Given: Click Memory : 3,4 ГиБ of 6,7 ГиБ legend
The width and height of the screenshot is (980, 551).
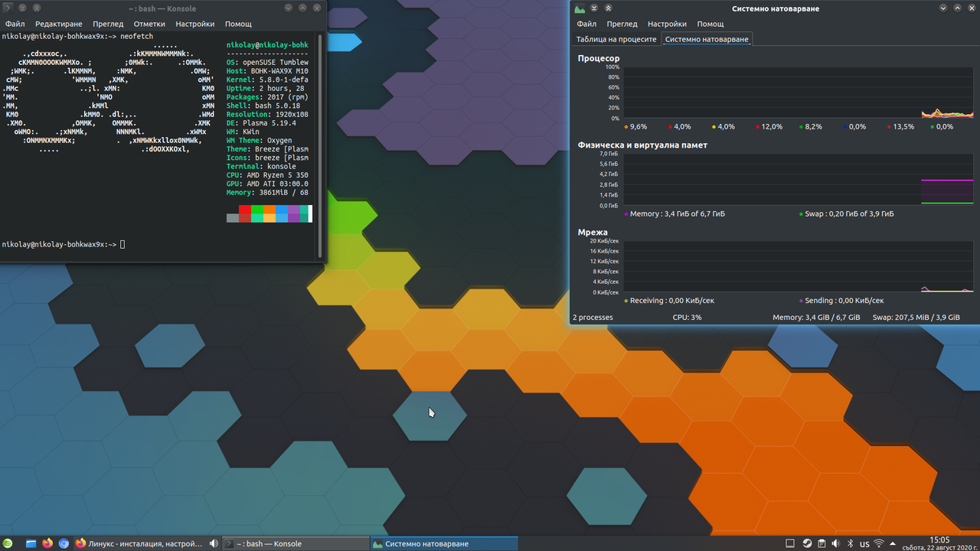Looking at the screenshot, I should point(675,214).
